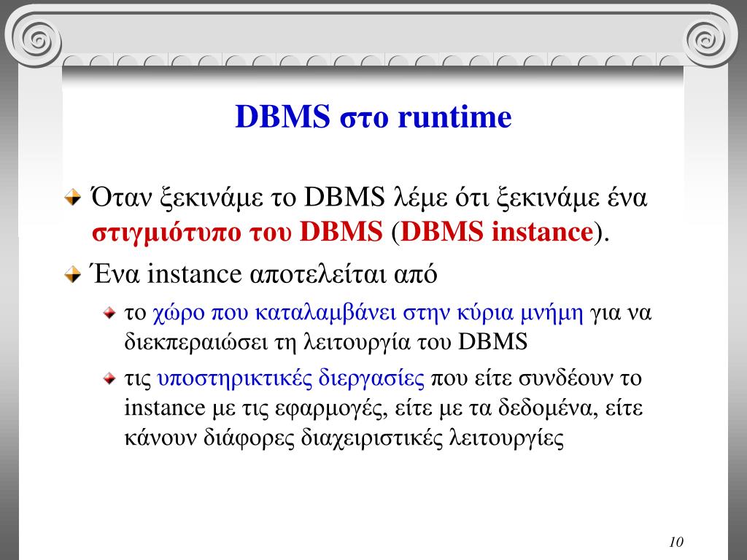Select red text "στιγμιότυπο του DBMS"
Image resolution: width=747 pixels, height=560 pixels.
pyautogui.click(x=237, y=233)
